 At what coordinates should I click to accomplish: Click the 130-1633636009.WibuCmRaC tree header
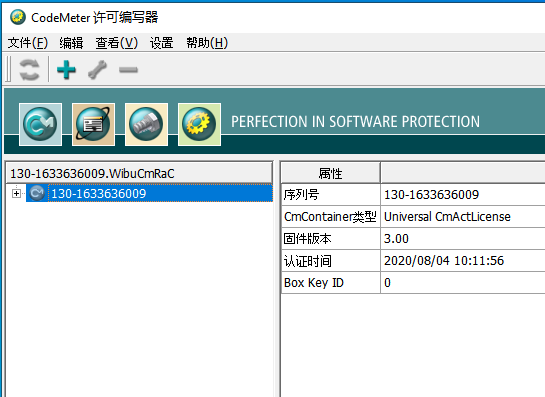139,173
